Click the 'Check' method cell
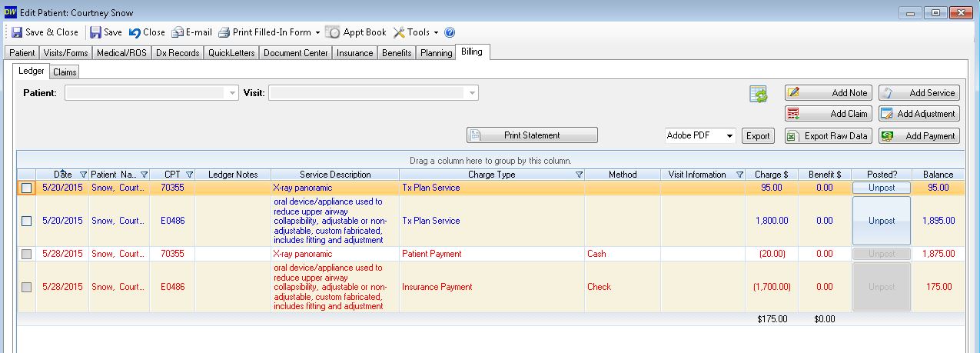This screenshot has height=353, width=980. (623, 287)
